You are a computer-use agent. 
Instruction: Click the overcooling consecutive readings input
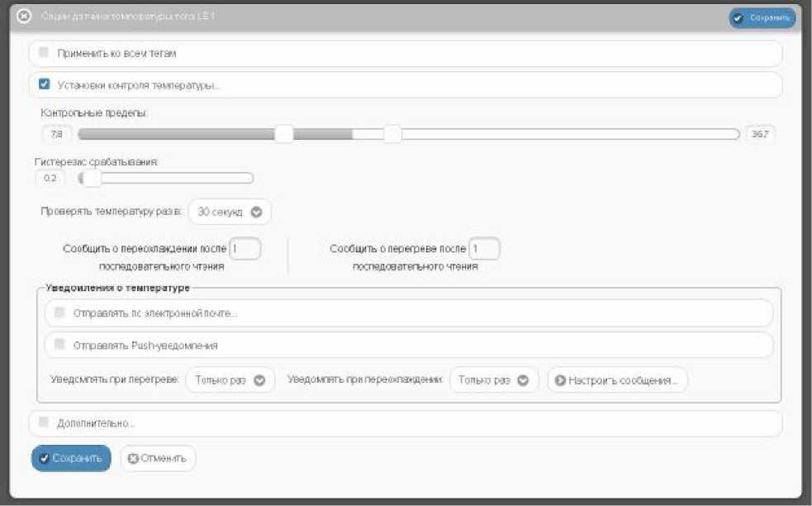point(245,249)
